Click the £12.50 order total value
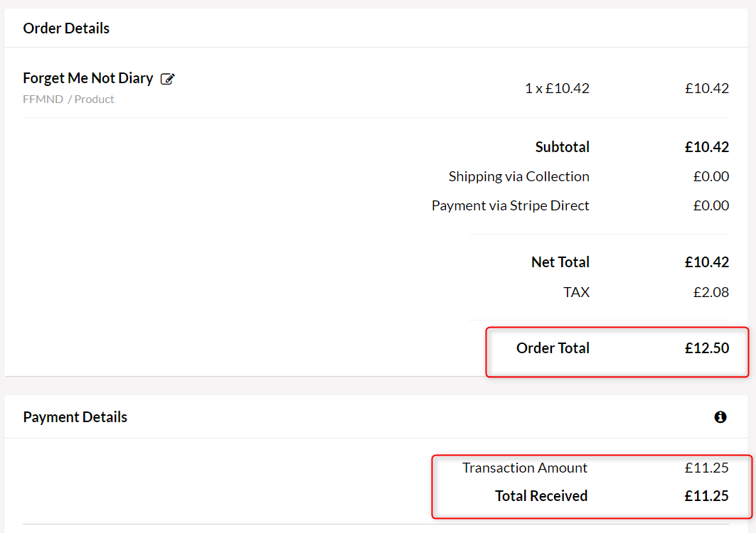This screenshot has width=756, height=533. [x=706, y=348]
